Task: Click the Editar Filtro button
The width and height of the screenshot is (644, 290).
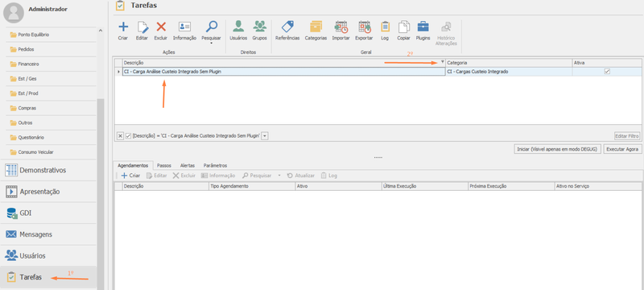Action: 627,135
